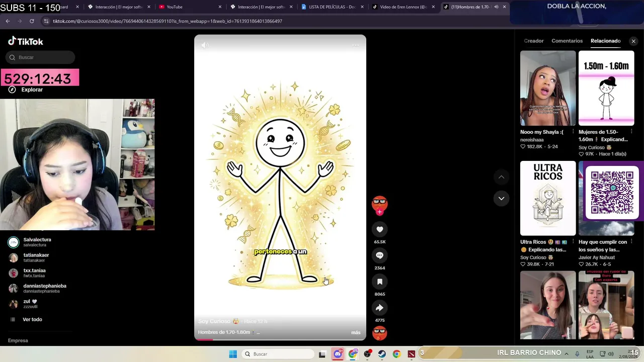
Task: Open Discord from the taskbar
Action: pos(338,354)
